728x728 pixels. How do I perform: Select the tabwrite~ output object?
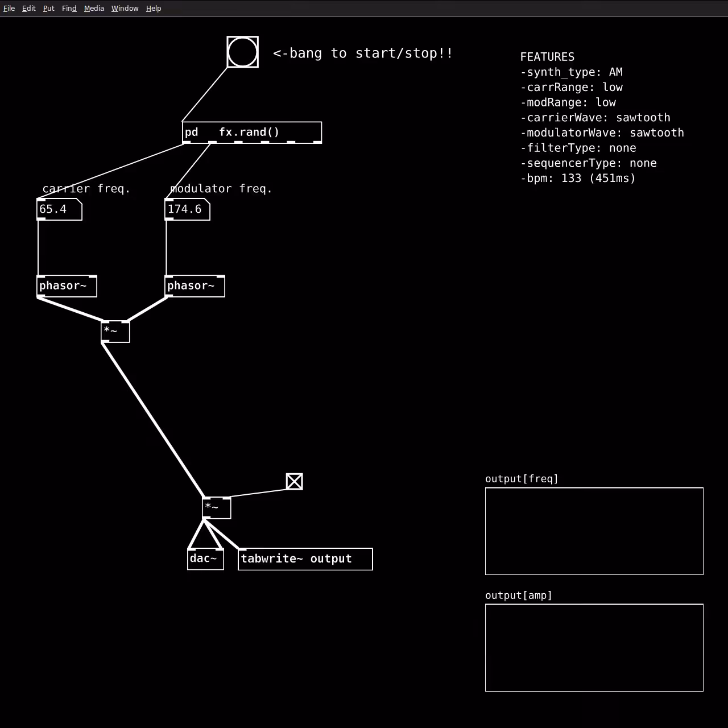point(305,559)
